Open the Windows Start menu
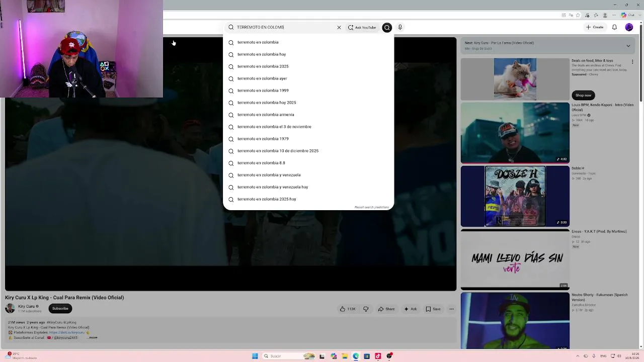The image size is (644, 362). (x=255, y=356)
